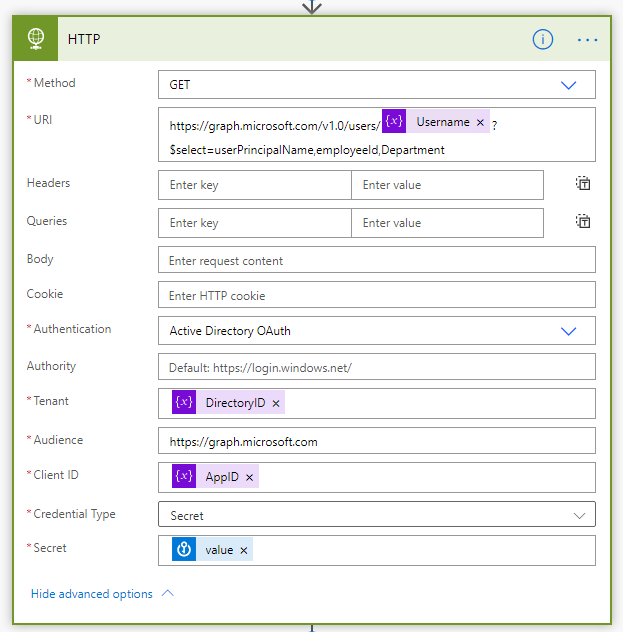Switch Queries to text mode icon
623x632 pixels.
[583, 221]
